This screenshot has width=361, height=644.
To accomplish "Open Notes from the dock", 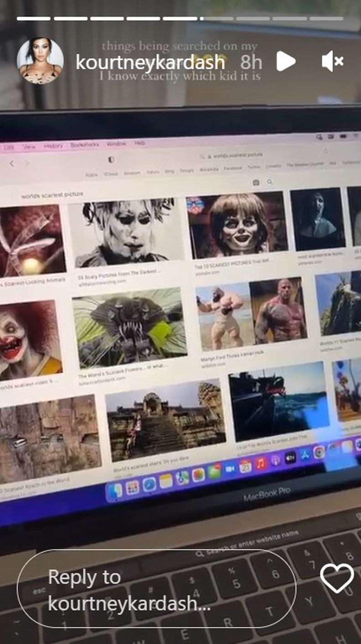I will 166,481.
